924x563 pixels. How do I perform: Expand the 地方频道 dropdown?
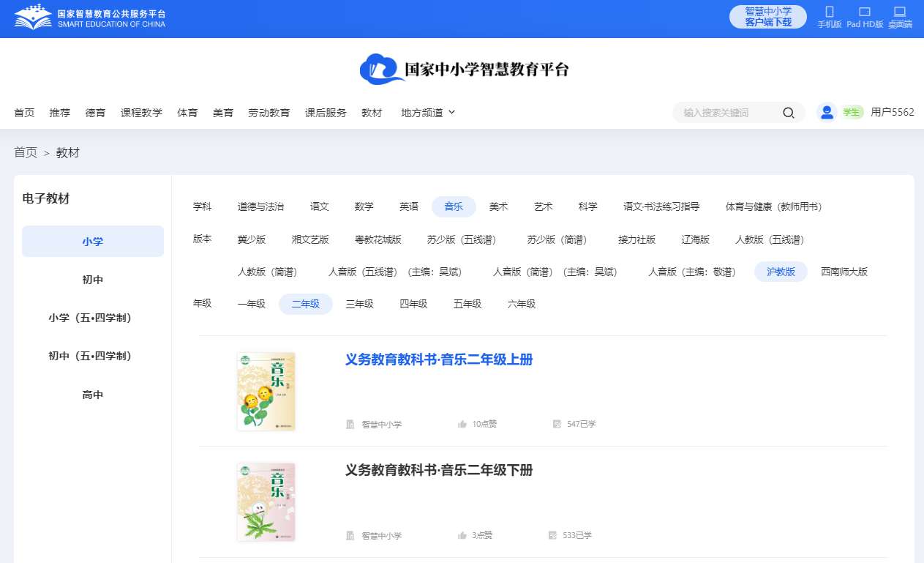(x=428, y=113)
